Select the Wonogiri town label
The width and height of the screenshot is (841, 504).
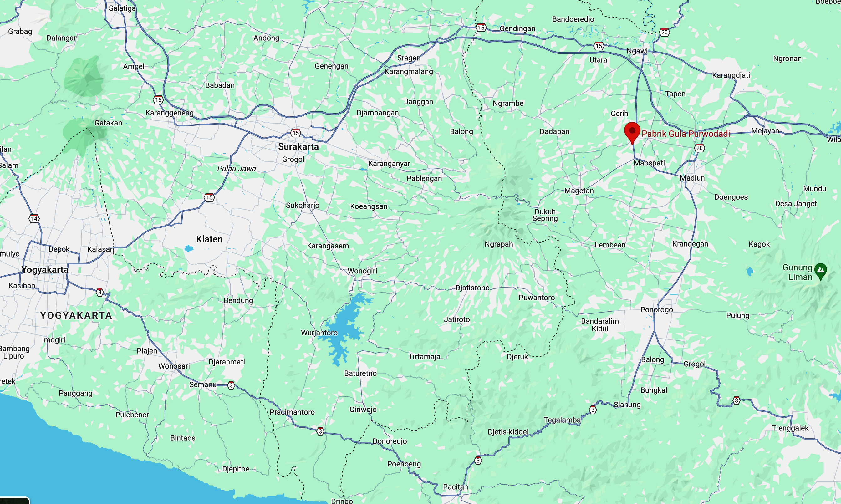(362, 271)
